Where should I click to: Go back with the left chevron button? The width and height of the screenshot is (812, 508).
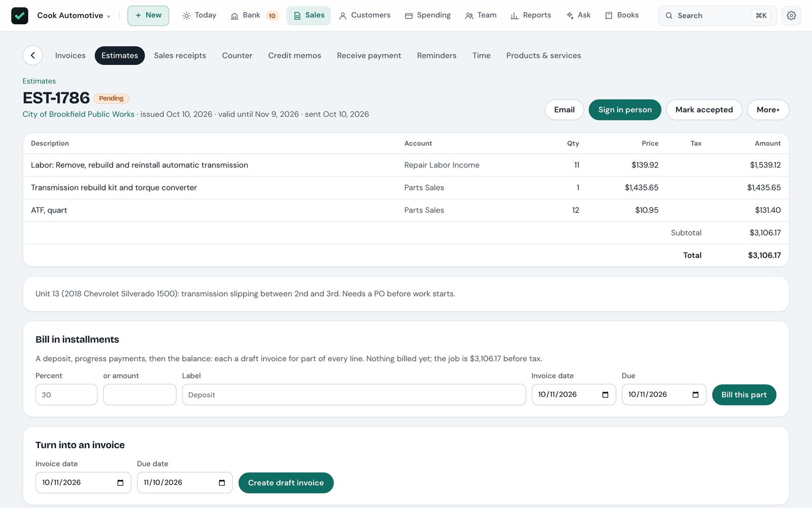[x=32, y=55]
